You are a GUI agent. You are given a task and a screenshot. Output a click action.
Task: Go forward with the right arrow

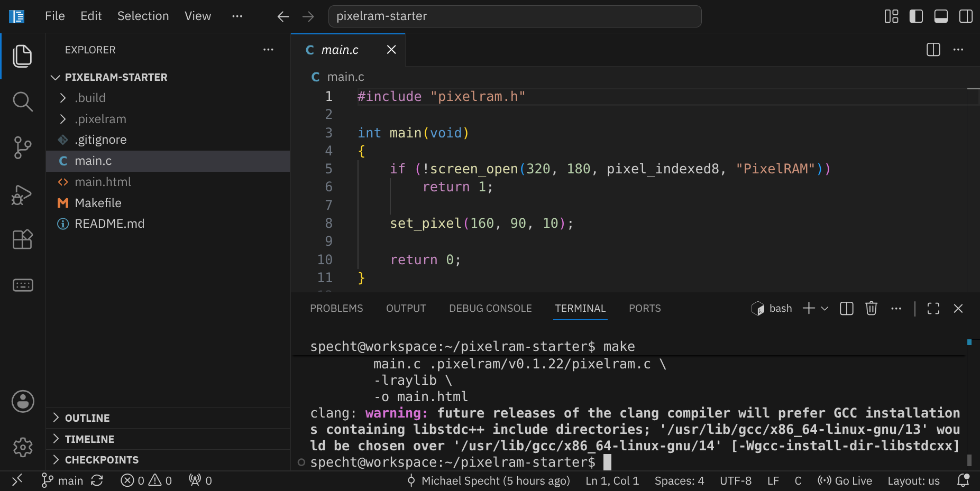308,16
